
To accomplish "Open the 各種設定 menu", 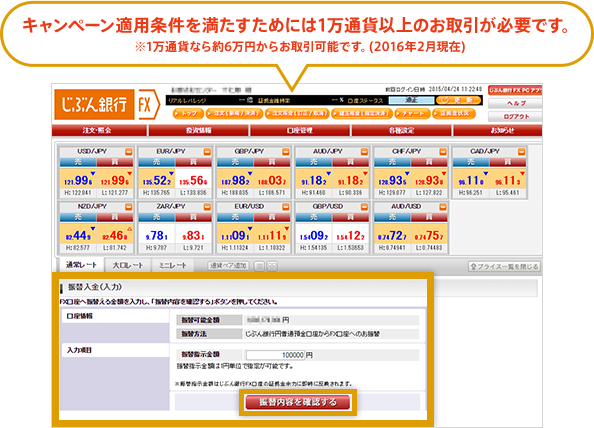I will point(402,130).
